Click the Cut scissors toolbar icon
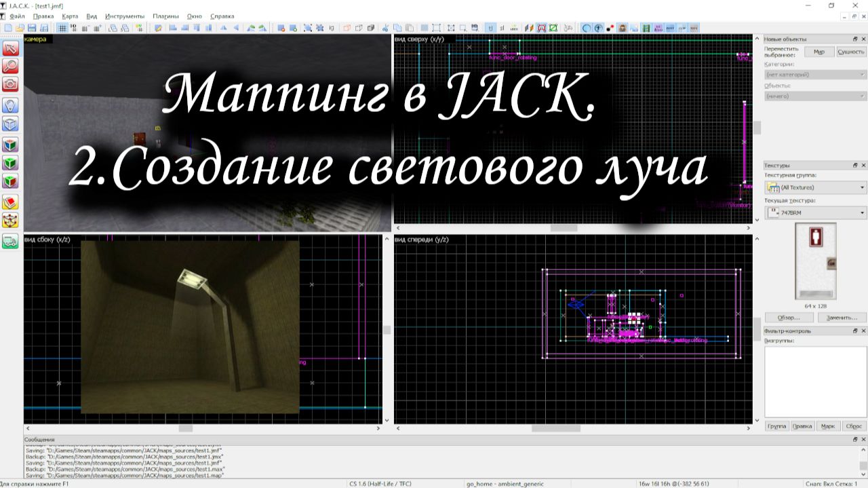This screenshot has width=868, height=488. pyautogui.click(x=384, y=28)
